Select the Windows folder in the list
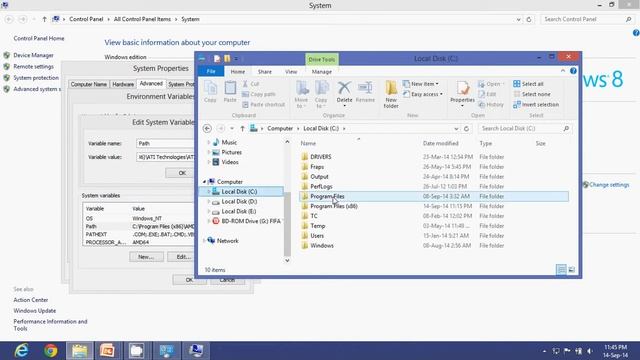 pyautogui.click(x=322, y=246)
